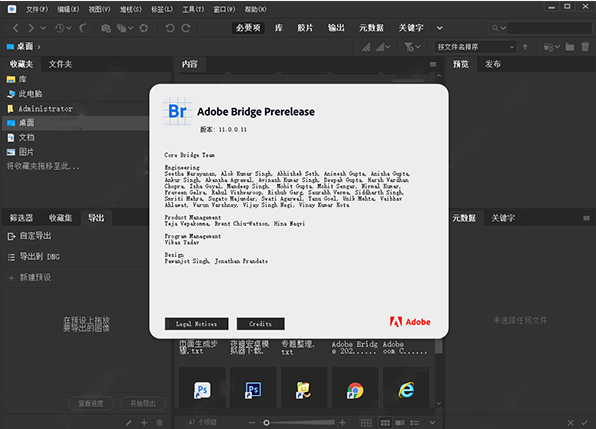Click the filter by rating funnel icon
The height and width of the screenshot is (429, 596).
pos(409,47)
